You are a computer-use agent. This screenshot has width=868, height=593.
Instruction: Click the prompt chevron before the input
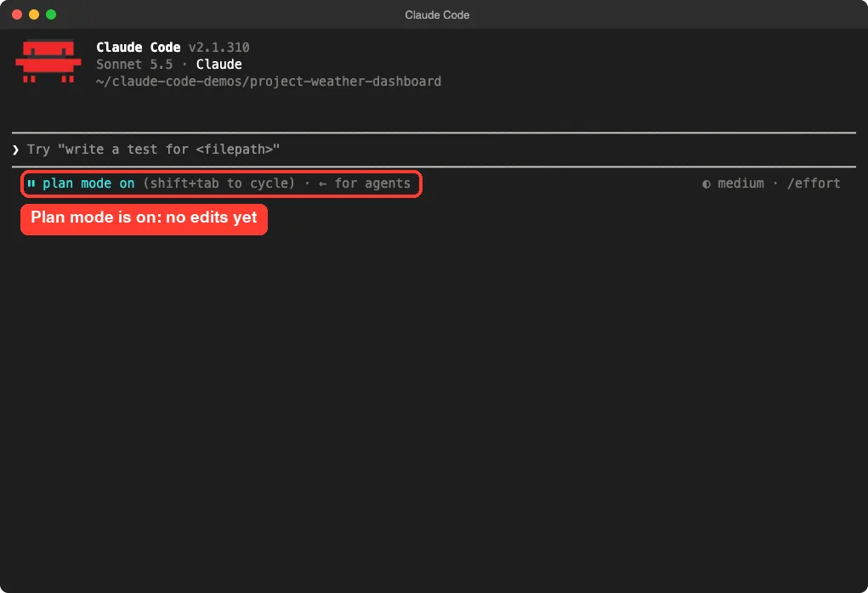pos(15,150)
